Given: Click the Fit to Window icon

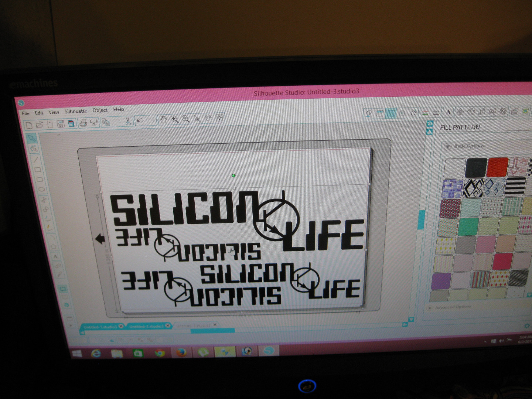Looking at the screenshot, I should [219, 118].
